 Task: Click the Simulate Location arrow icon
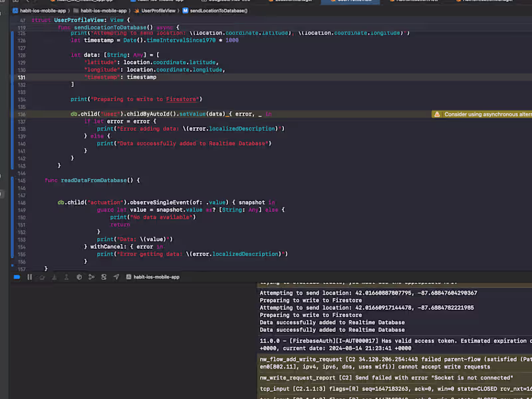(x=116, y=277)
